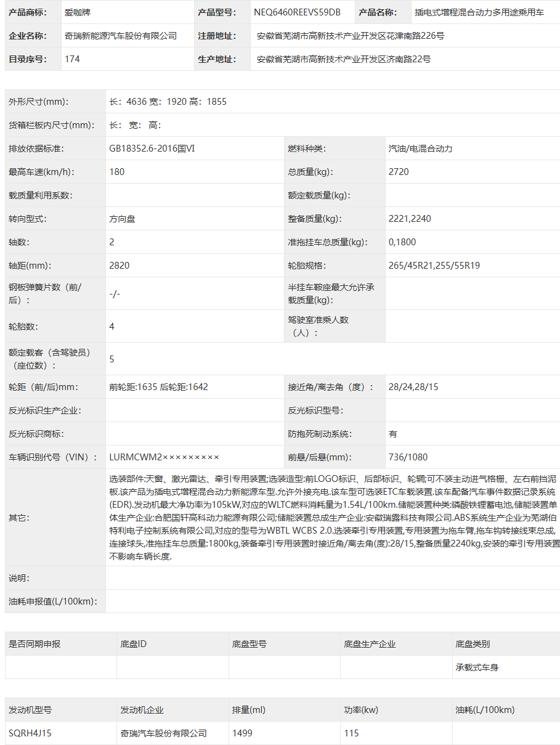Screen dimensions: 560x745
Task: Select tire count value 4
Action: tap(112, 326)
